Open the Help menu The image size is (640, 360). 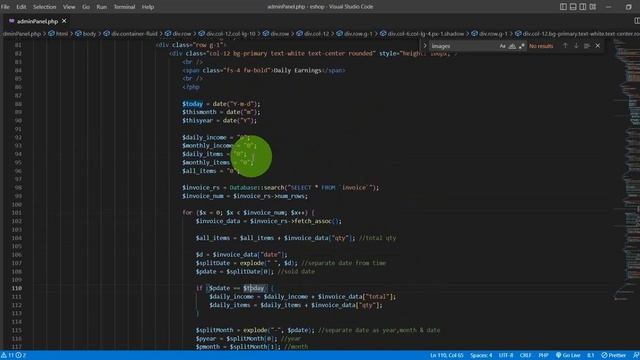[x=148, y=7]
